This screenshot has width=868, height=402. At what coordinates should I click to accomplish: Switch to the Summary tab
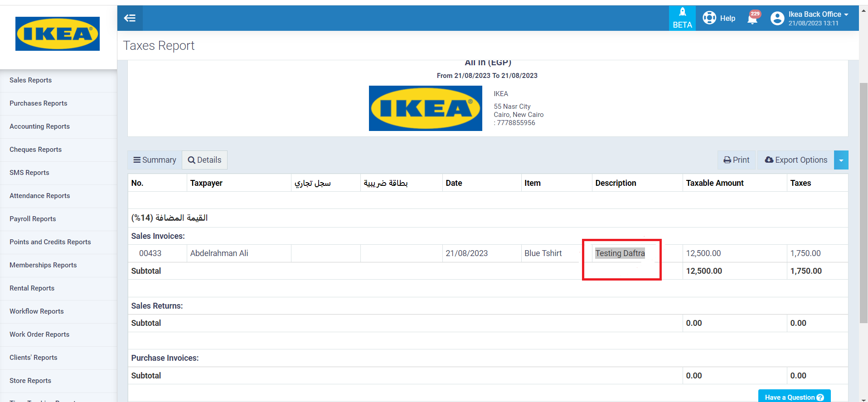(155, 160)
